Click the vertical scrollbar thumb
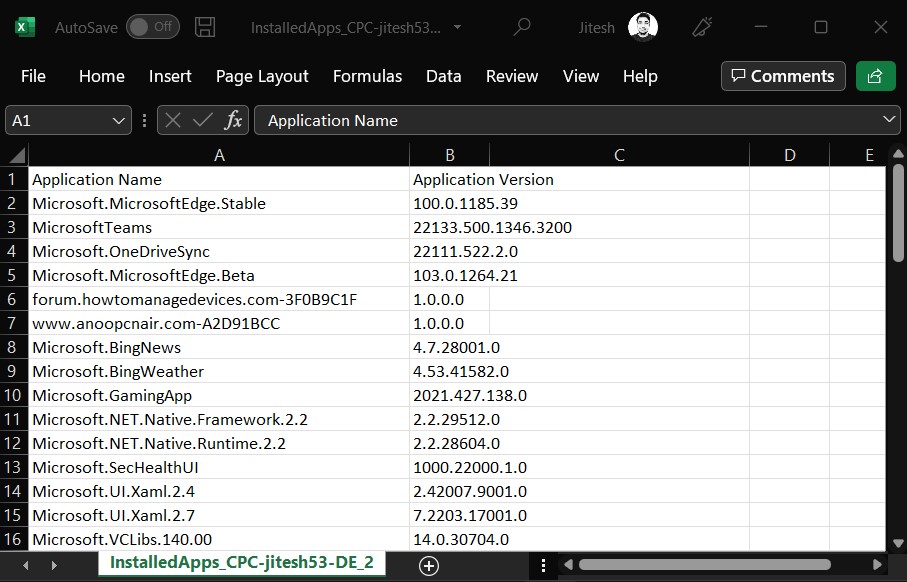 pyautogui.click(x=898, y=213)
